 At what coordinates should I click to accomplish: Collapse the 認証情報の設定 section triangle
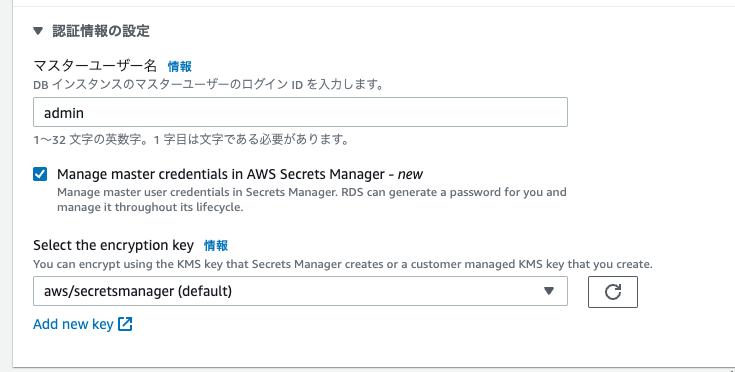(x=38, y=31)
